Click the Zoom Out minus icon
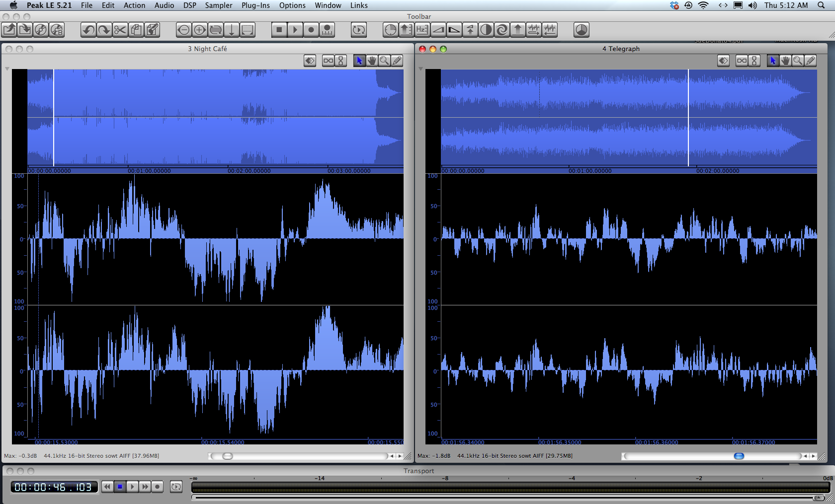The width and height of the screenshot is (835, 504). tap(183, 30)
